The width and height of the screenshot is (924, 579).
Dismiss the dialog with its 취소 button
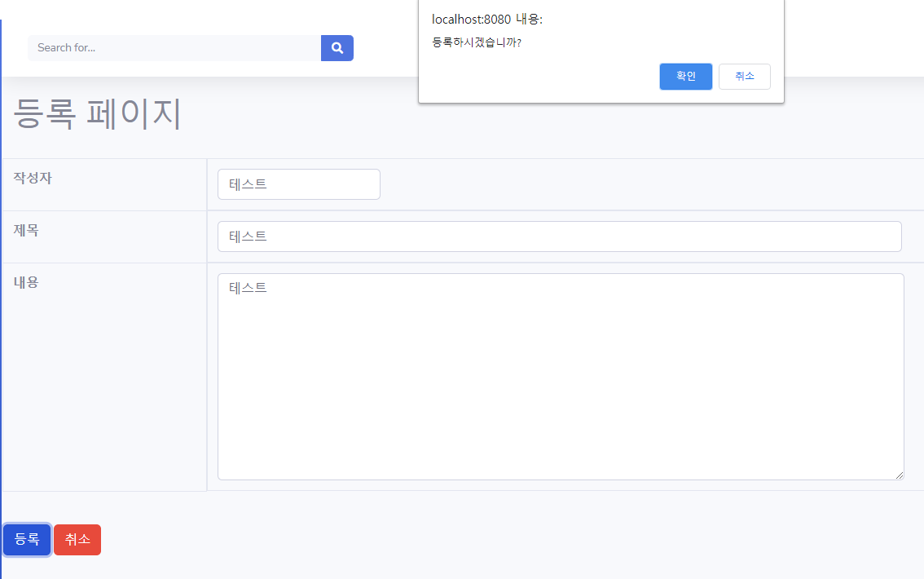click(744, 77)
